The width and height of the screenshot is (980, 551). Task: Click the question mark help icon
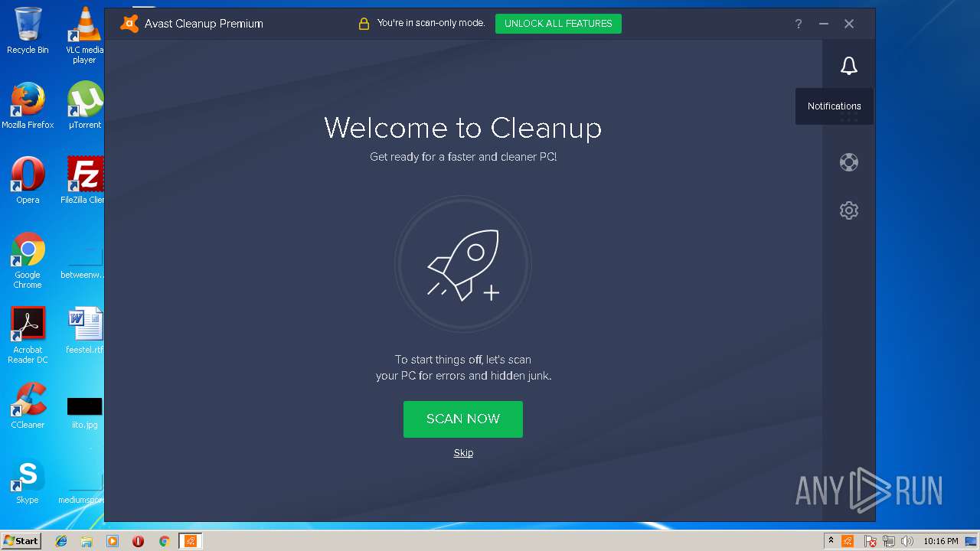point(798,24)
